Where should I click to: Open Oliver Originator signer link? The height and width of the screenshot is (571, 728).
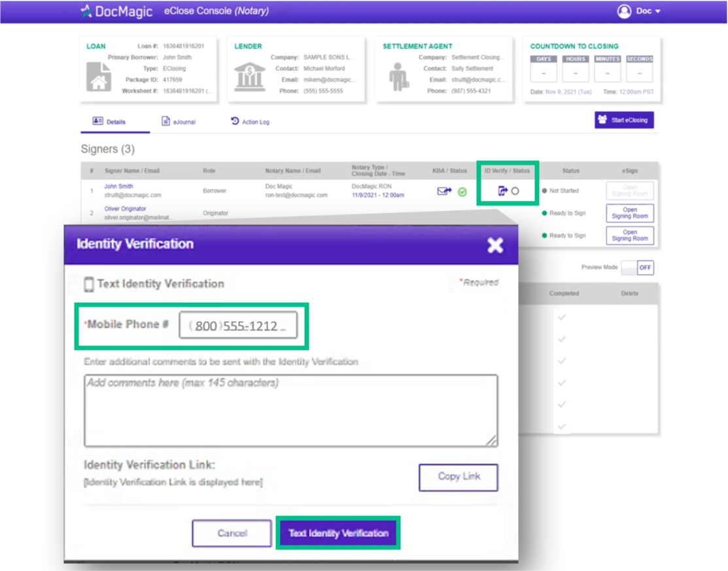tap(125, 209)
